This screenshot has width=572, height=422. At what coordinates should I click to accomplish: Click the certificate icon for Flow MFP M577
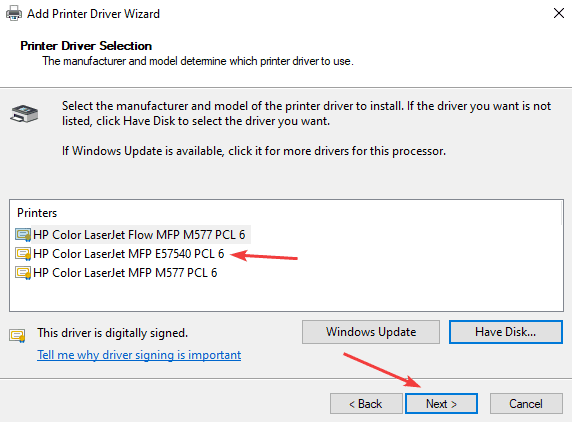click(23, 235)
